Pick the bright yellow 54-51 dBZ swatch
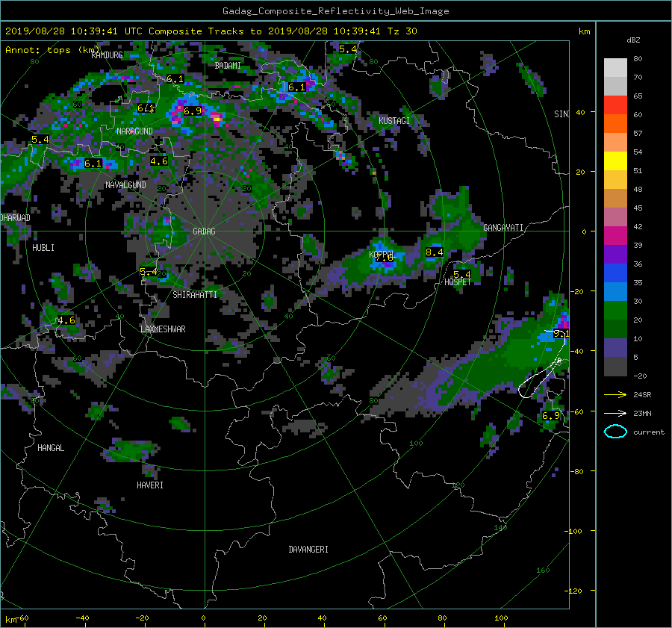The width and height of the screenshot is (672, 628). (x=615, y=161)
